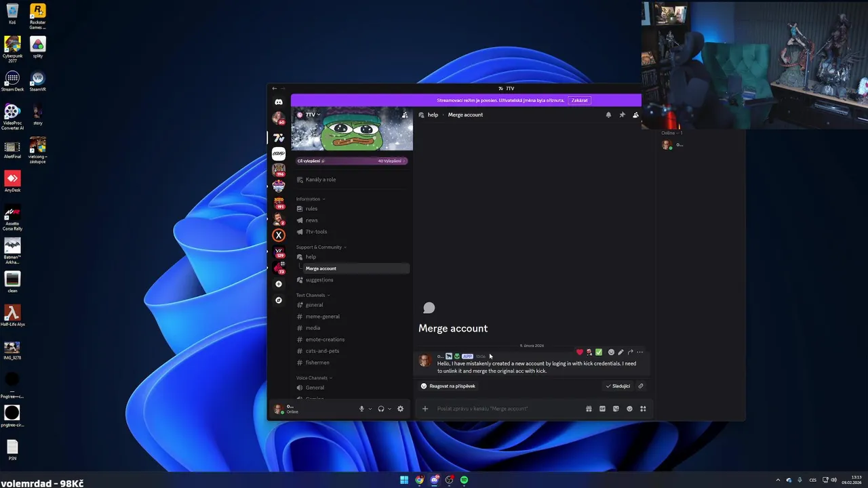Viewport: 868px width, 488px height.
Task: Copy post link chain icon
Action: click(641, 386)
